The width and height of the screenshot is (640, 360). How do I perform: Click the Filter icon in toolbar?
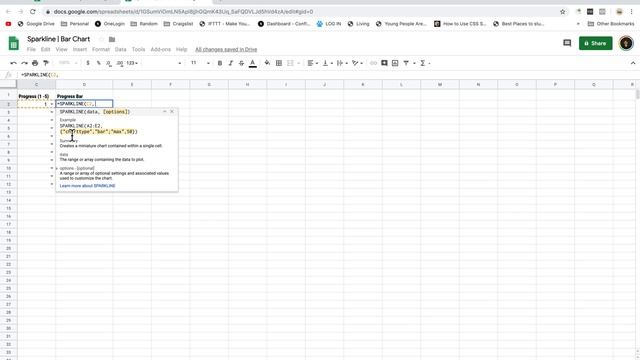[406, 63]
